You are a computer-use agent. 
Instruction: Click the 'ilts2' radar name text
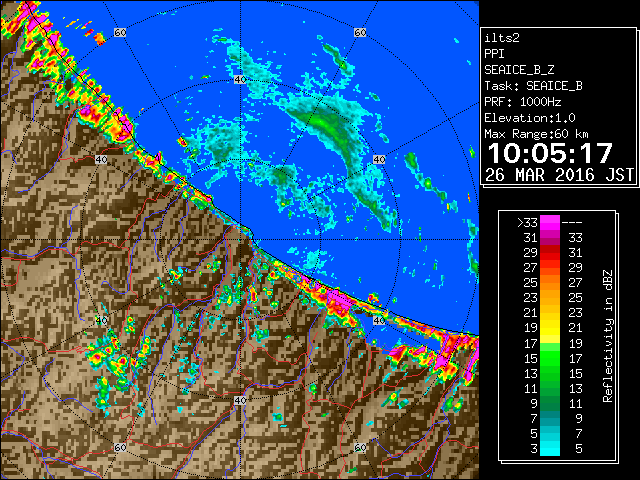502,38
